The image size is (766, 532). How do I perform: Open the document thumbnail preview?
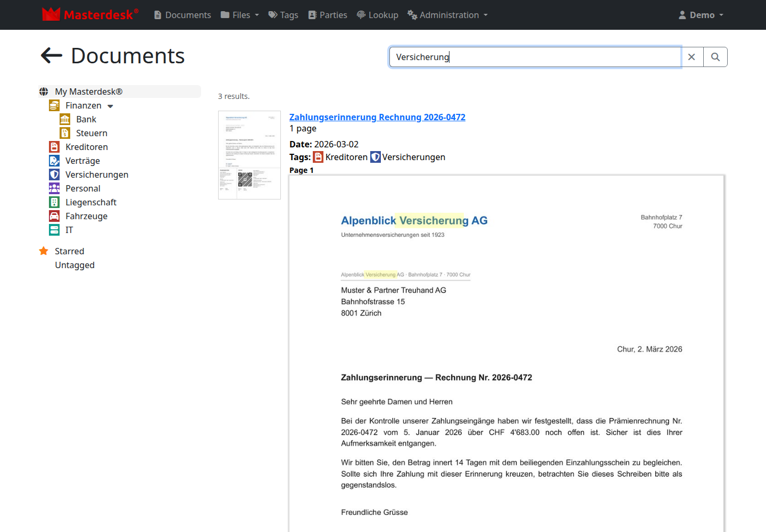pyautogui.click(x=249, y=155)
